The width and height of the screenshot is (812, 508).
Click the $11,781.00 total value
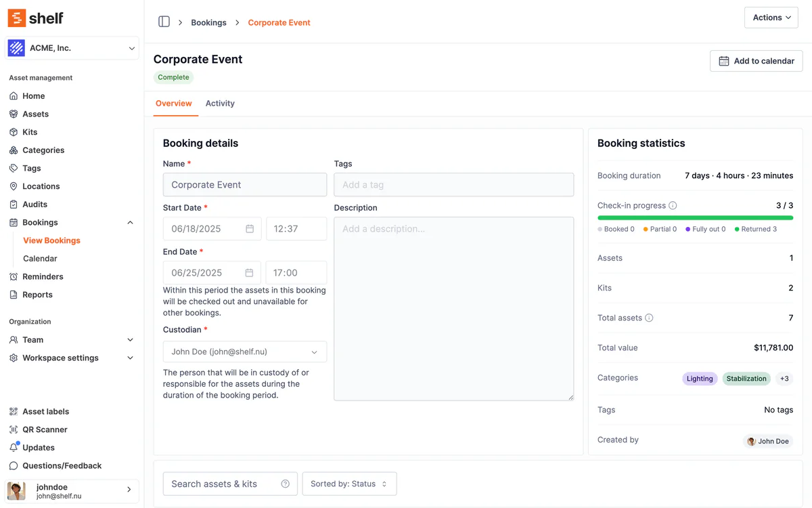773,347
